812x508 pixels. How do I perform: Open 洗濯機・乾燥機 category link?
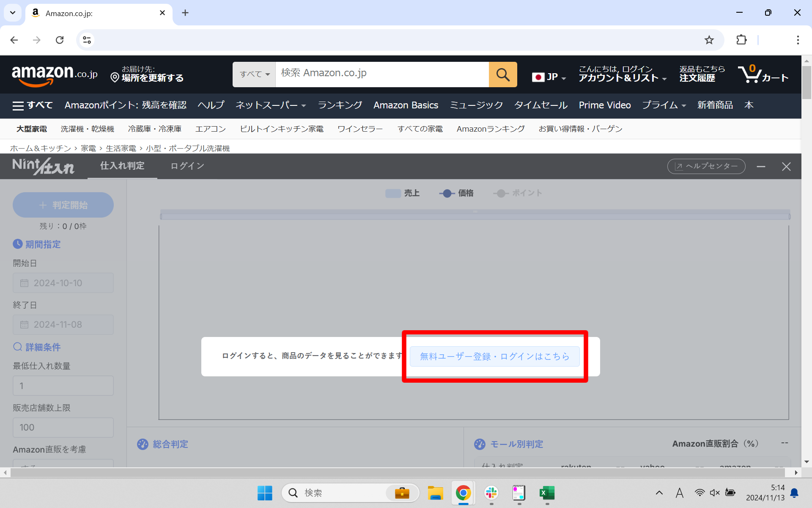coord(88,129)
